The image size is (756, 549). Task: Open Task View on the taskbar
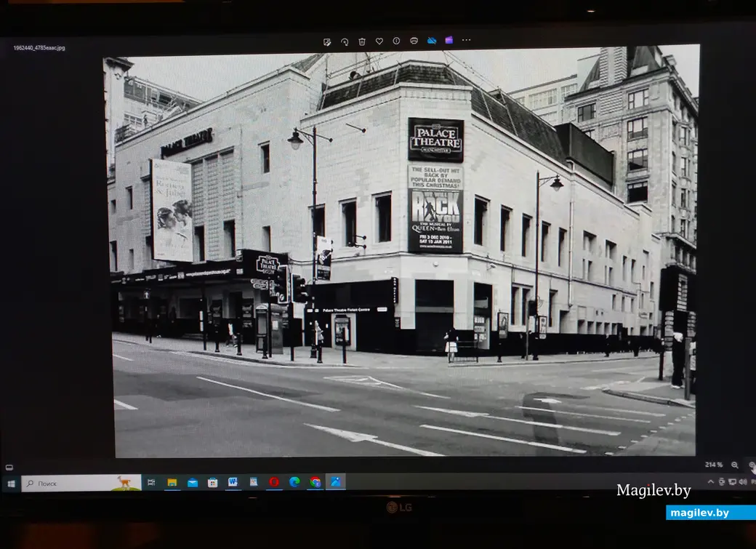click(151, 482)
